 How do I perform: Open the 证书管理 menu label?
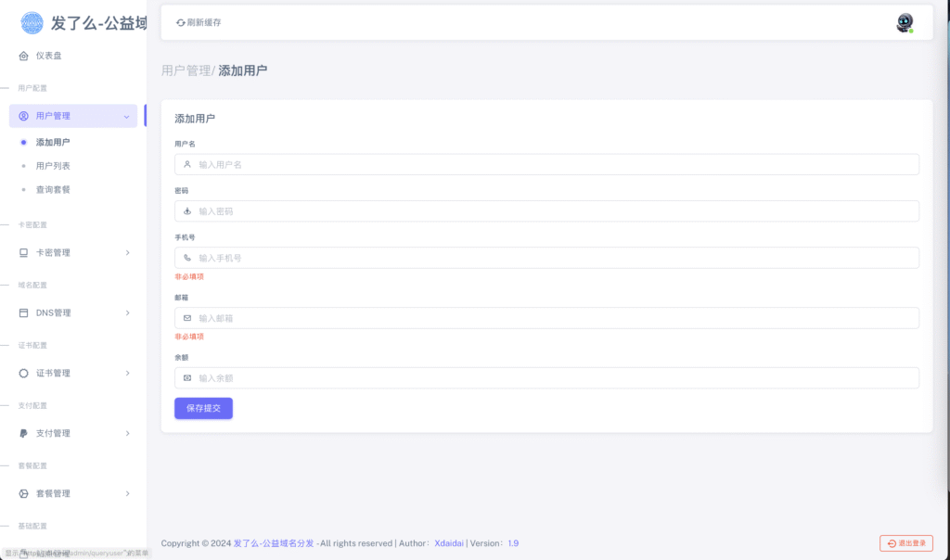(x=53, y=373)
